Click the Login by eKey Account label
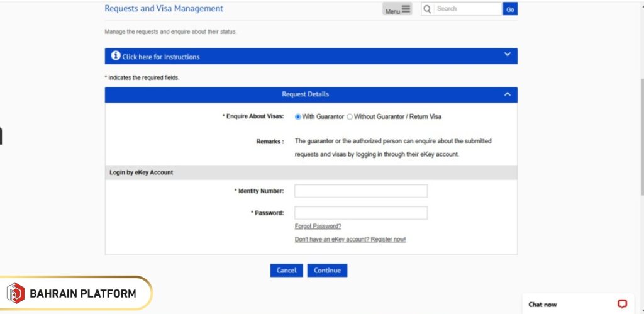This screenshot has width=644, height=314. point(142,172)
